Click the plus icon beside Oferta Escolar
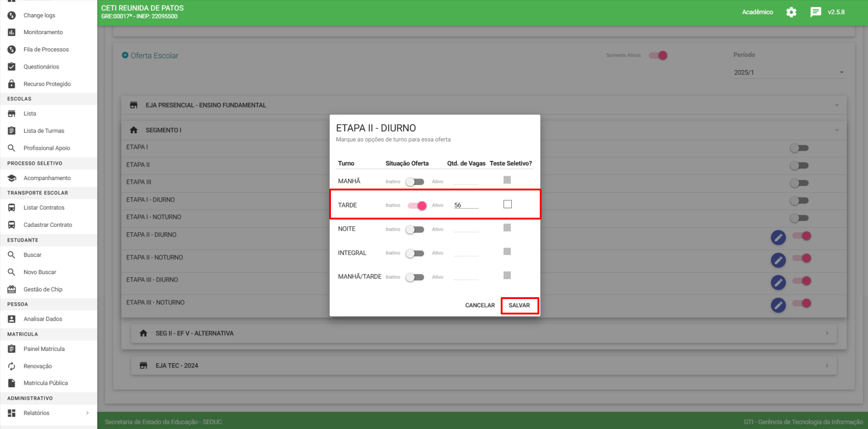868x429 pixels. [x=125, y=55]
